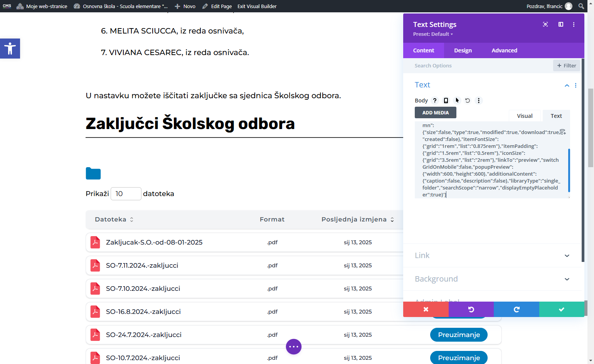The width and height of the screenshot is (594, 364).
Task: Open the Preset: Default dropdown
Action: pos(433,34)
